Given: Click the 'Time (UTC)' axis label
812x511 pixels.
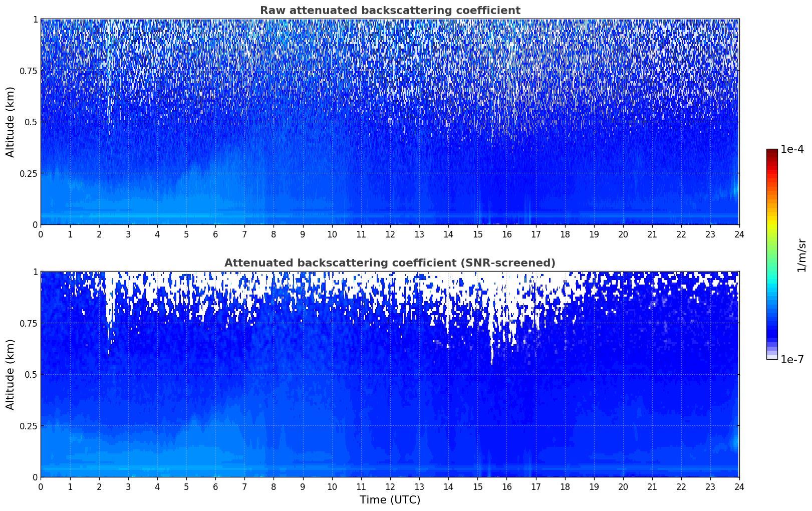Looking at the screenshot, I should (390, 500).
